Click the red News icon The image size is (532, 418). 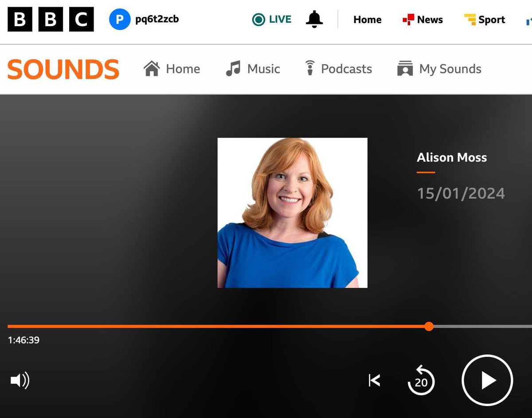point(408,20)
